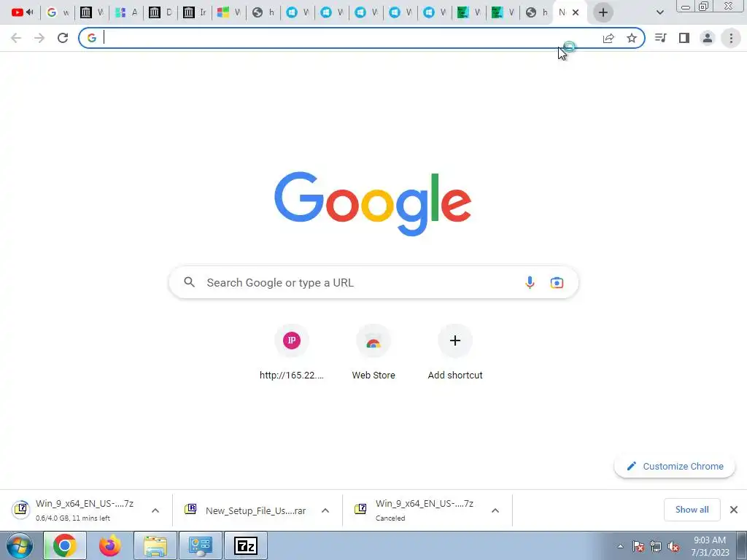Show hidden system tray icons

(x=620, y=546)
